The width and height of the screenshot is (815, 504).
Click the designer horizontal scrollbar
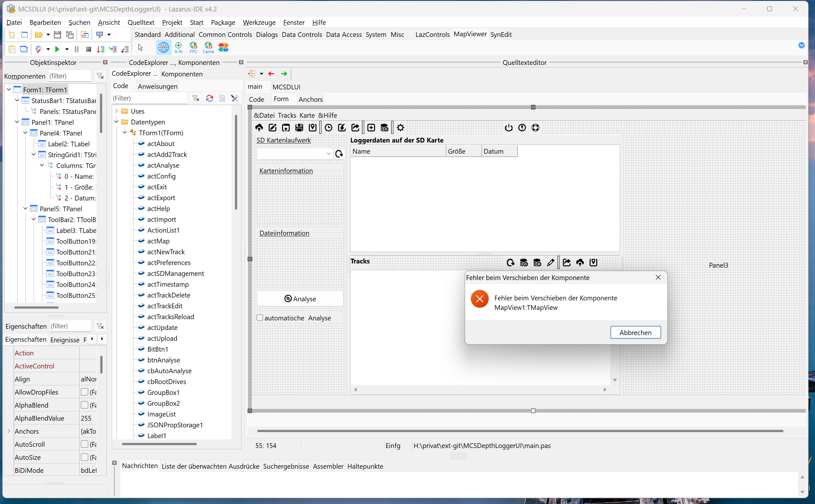tap(520, 431)
